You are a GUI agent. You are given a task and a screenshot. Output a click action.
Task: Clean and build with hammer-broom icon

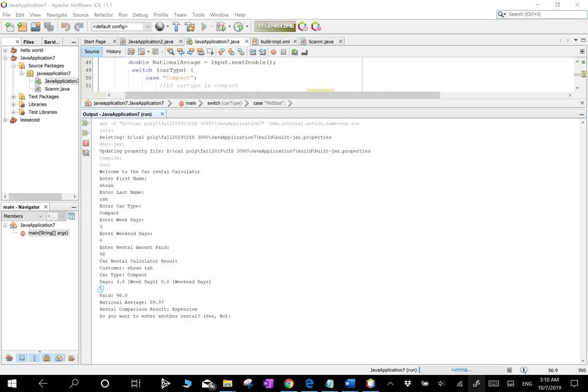189,26
